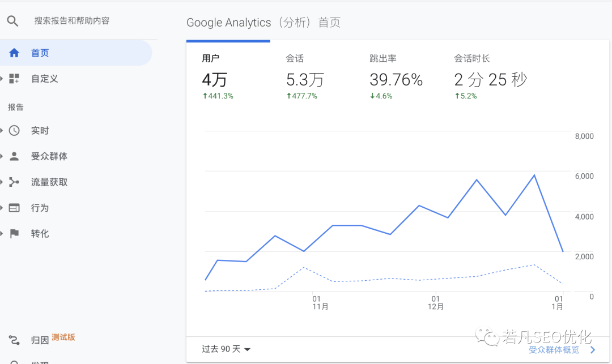This screenshot has width=612, height=364.
Task: Click the 实时 clock icon
Action: [x=14, y=131]
